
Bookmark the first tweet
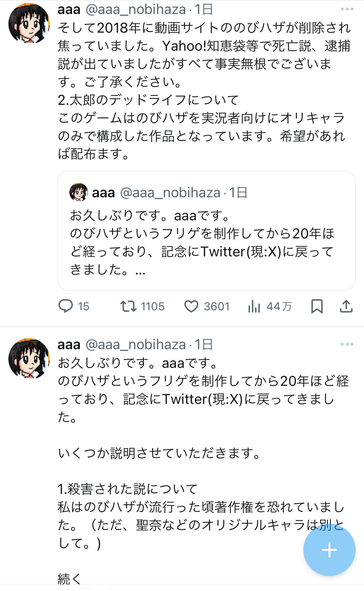pos(317,307)
